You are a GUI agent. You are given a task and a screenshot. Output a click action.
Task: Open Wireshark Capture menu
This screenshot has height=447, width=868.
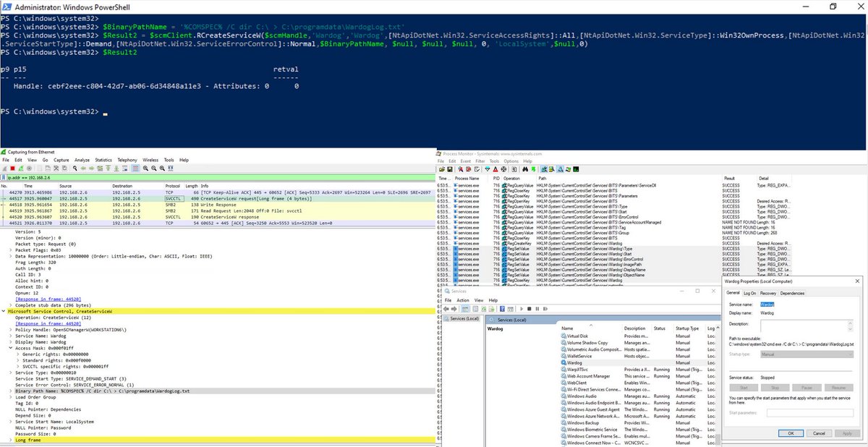(61, 160)
